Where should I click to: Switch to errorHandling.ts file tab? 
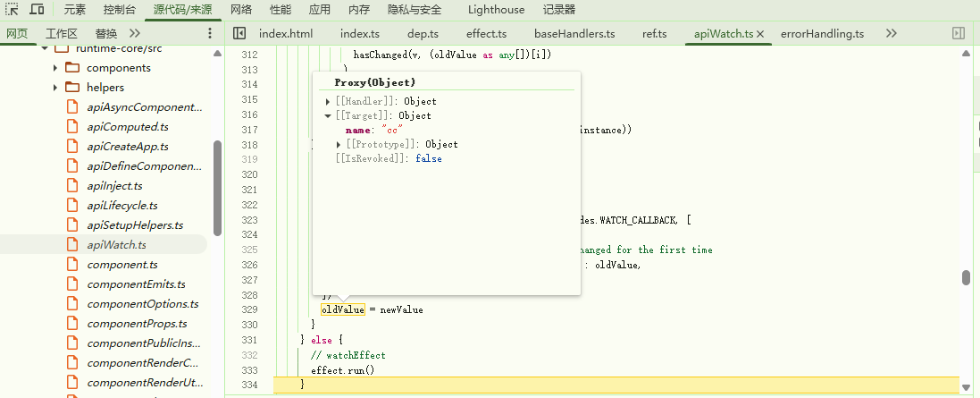[x=823, y=34]
